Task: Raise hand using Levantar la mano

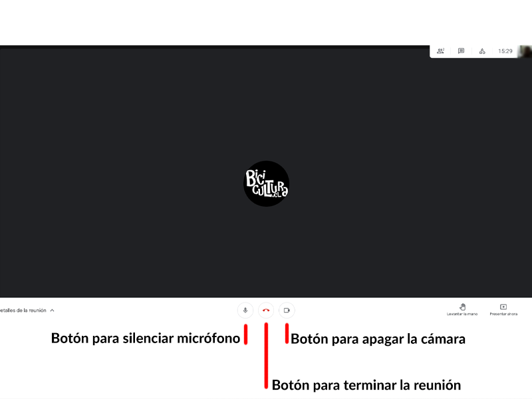Action: 462,310
